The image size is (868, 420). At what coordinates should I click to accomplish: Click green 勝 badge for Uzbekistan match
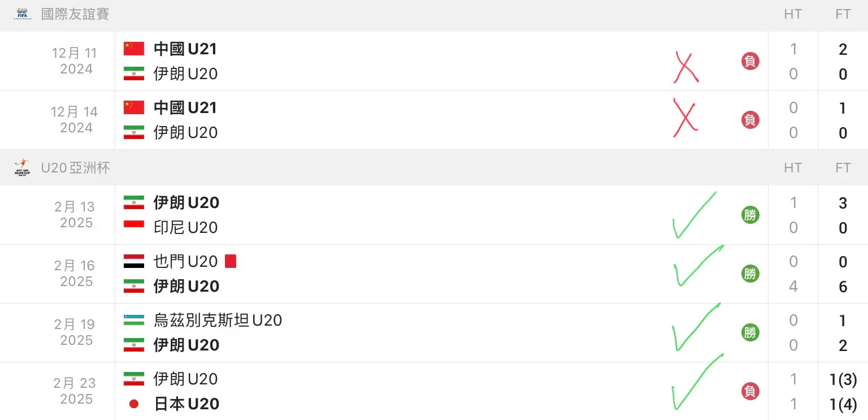pos(750,332)
